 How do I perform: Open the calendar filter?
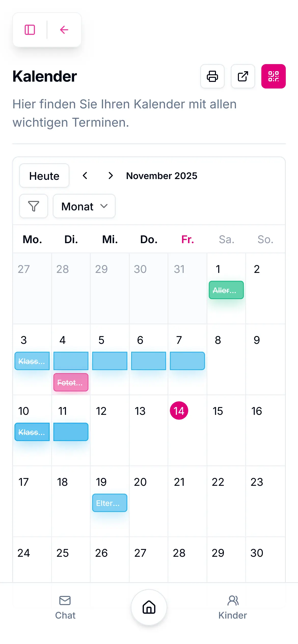pyautogui.click(x=34, y=206)
